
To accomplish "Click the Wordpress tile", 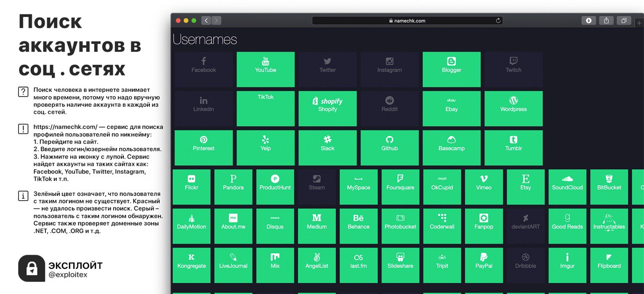I will pyautogui.click(x=513, y=108).
